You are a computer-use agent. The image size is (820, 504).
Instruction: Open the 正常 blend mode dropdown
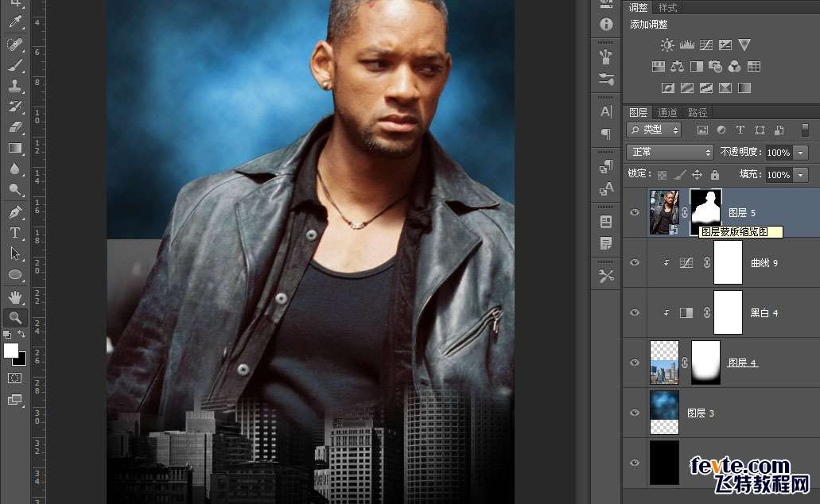click(x=670, y=152)
